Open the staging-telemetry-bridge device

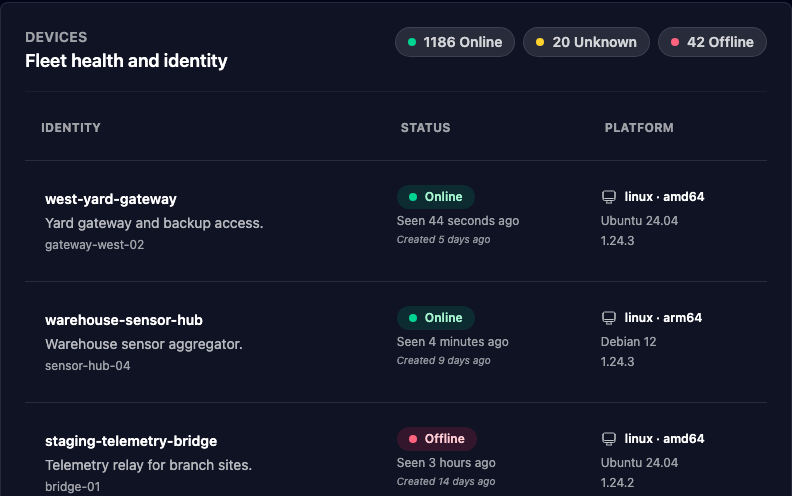(x=131, y=441)
